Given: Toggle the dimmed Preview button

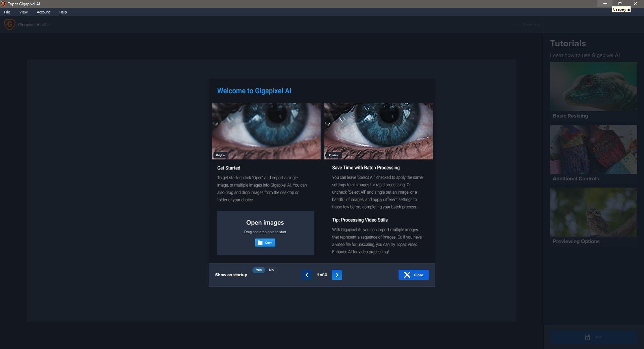Looking at the screenshot, I should point(527,24).
